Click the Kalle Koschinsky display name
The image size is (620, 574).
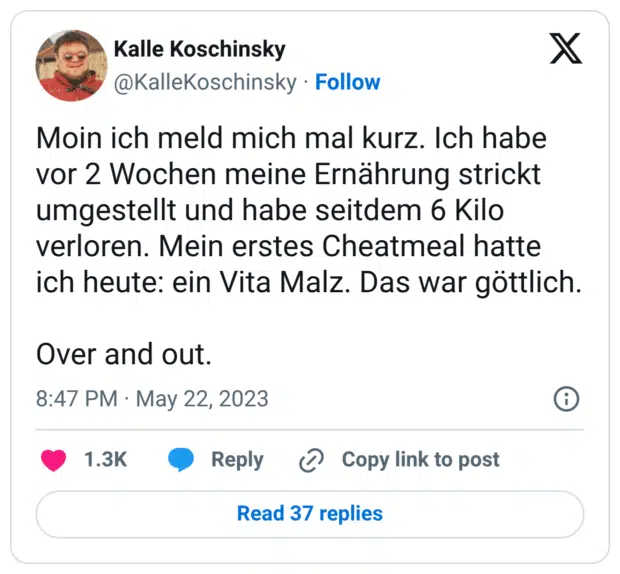[x=200, y=49]
